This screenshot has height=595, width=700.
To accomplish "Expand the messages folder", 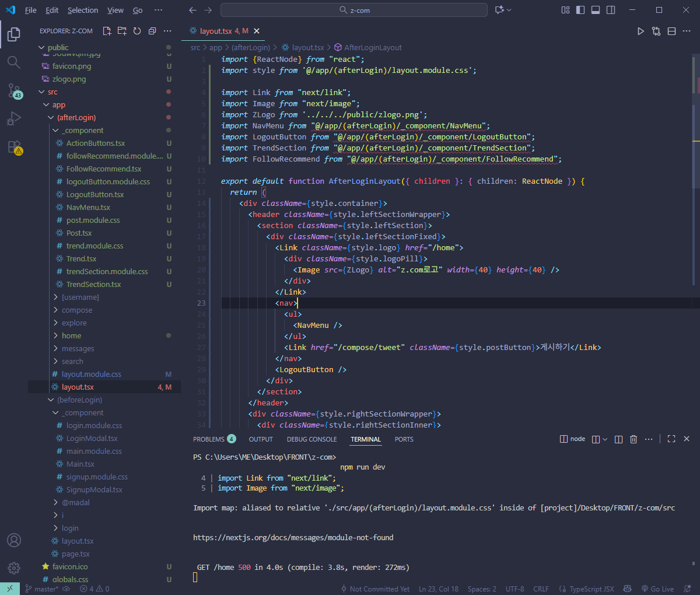I will pyautogui.click(x=104, y=348).
